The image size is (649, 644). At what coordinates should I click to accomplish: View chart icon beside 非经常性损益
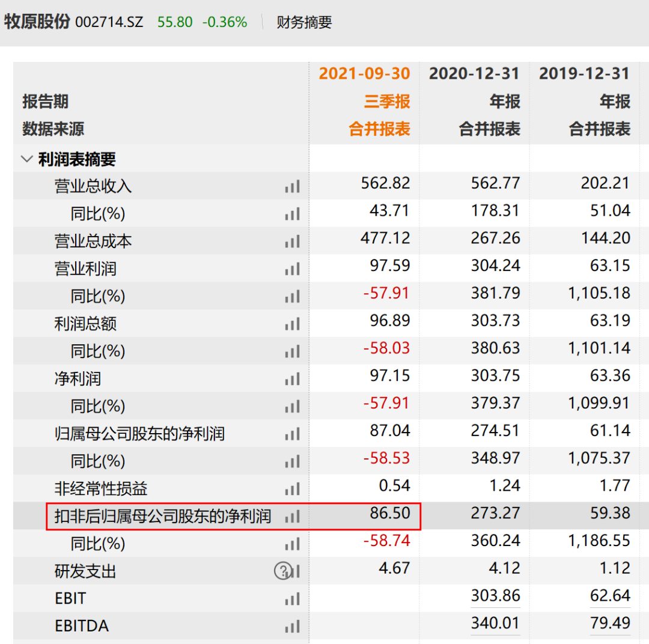(292, 489)
